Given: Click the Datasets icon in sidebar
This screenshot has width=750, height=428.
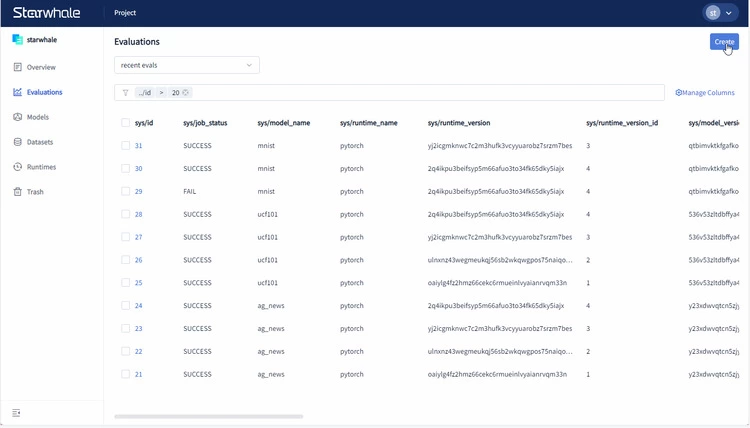Looking at the screenshot, I should point(17,142).
